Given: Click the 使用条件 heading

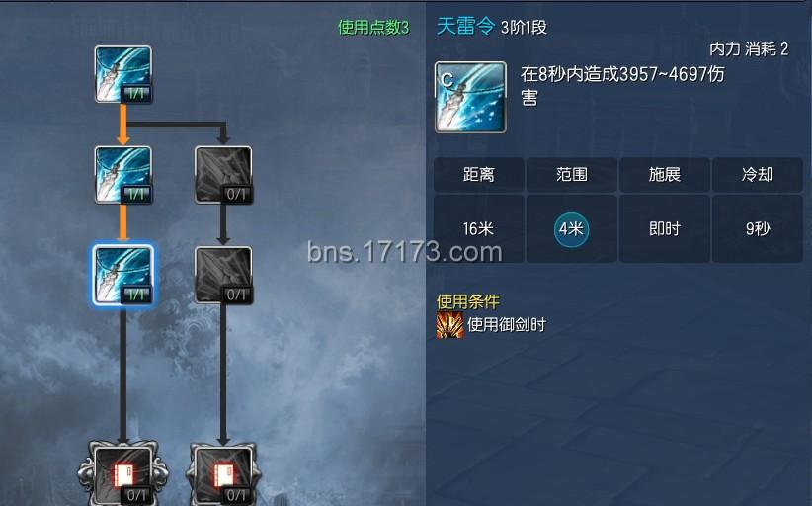Looking at the screenshot, I should (467, 301).
